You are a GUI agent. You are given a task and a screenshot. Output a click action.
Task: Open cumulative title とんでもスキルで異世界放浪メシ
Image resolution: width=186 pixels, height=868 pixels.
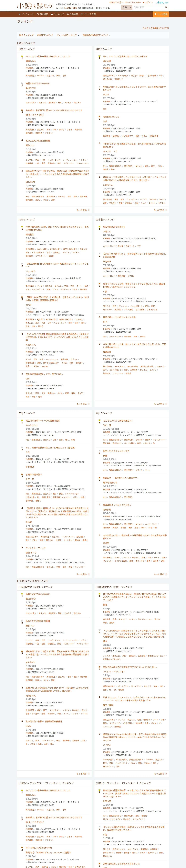118,421
